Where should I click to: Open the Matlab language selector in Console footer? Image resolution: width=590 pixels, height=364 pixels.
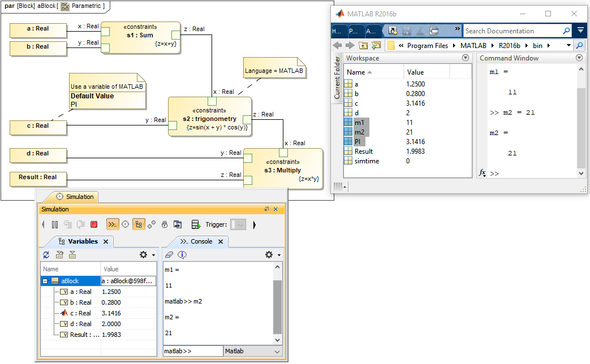pyautogui.click(x=253, y=351)
